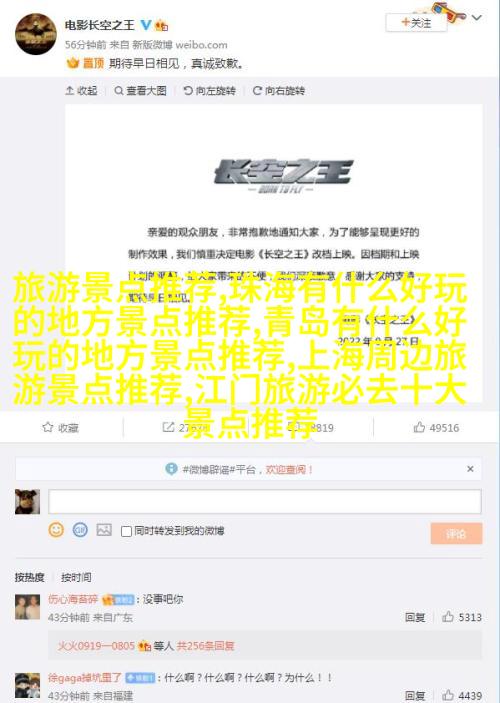Switch to 按时间 comment sorting tab
The image size is (500, 703).
coord(76,577)
